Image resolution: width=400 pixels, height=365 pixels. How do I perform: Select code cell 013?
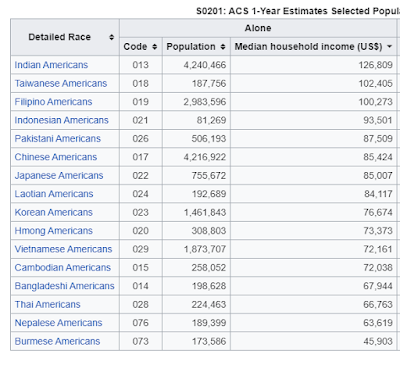140,65
